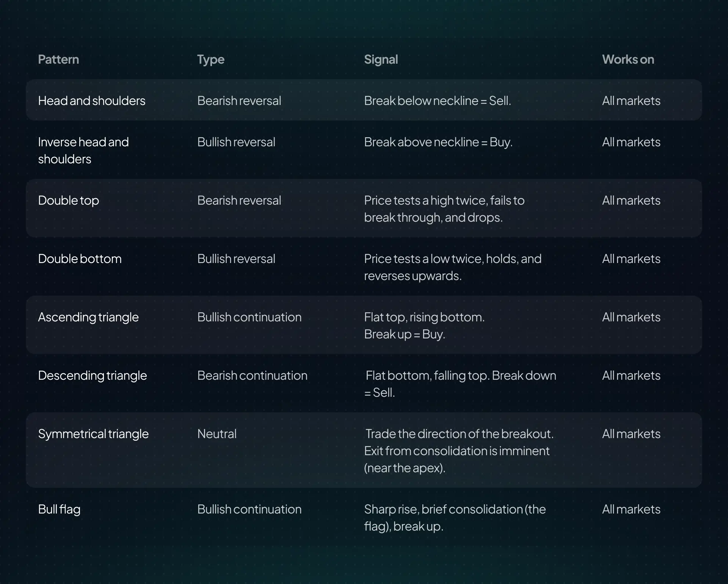This screenshot has width=728, height=584.
Task: Click the Bull flag row's All markets cell
Action: pyautogui.click(x=631, y=509)
